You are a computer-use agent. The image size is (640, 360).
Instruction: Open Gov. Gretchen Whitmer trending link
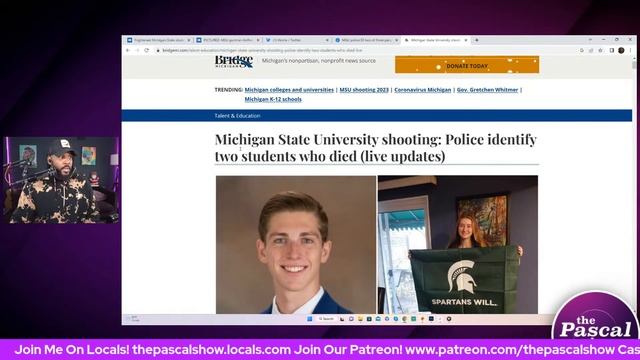(x=487, y=90)
